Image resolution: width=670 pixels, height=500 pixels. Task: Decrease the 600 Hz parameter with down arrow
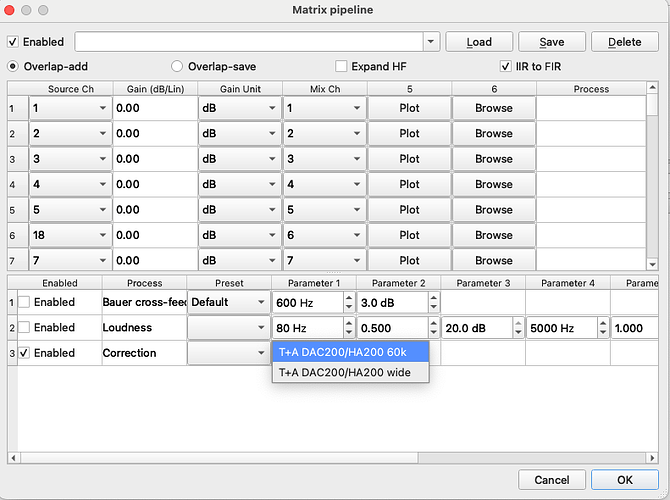coord(349,307)
